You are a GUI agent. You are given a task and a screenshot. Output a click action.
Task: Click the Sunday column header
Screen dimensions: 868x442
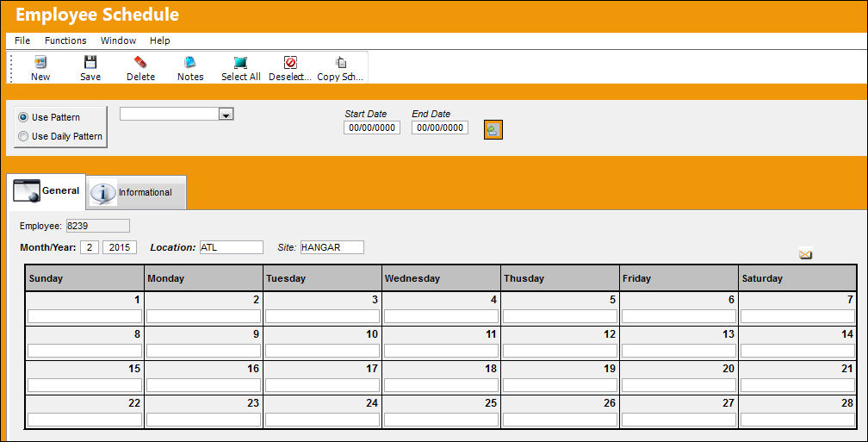pyautogui.click(x=84, y=278)
